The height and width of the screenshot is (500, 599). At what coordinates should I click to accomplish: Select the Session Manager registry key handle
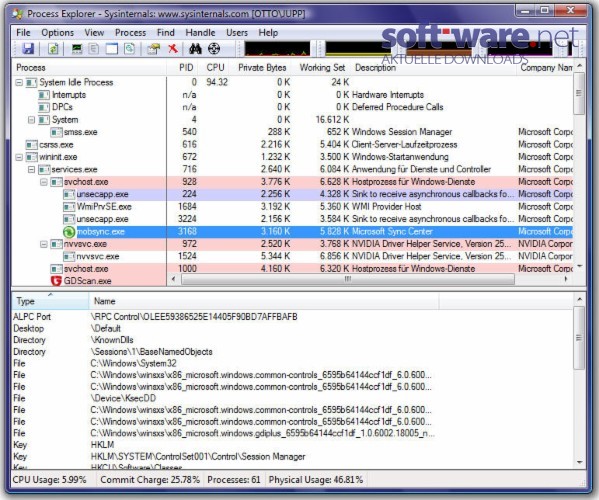[x=292, y=456]
